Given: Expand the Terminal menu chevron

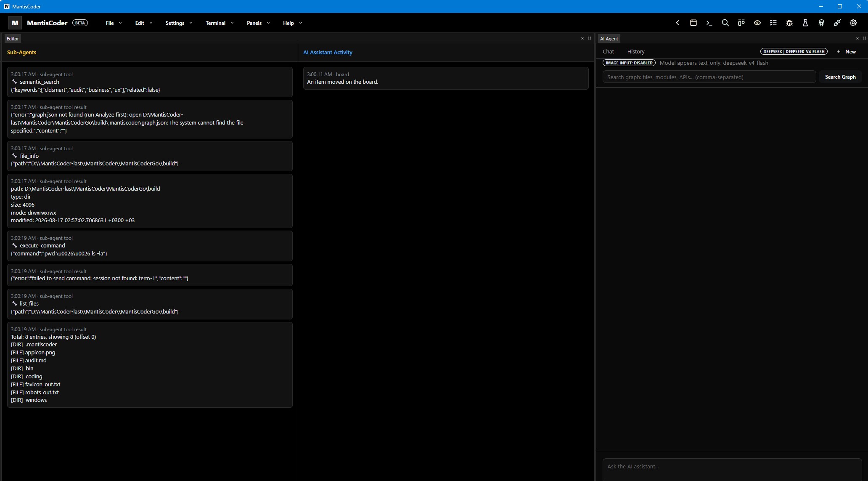Looking at the screenshot, I should click(x=232, y=23).
